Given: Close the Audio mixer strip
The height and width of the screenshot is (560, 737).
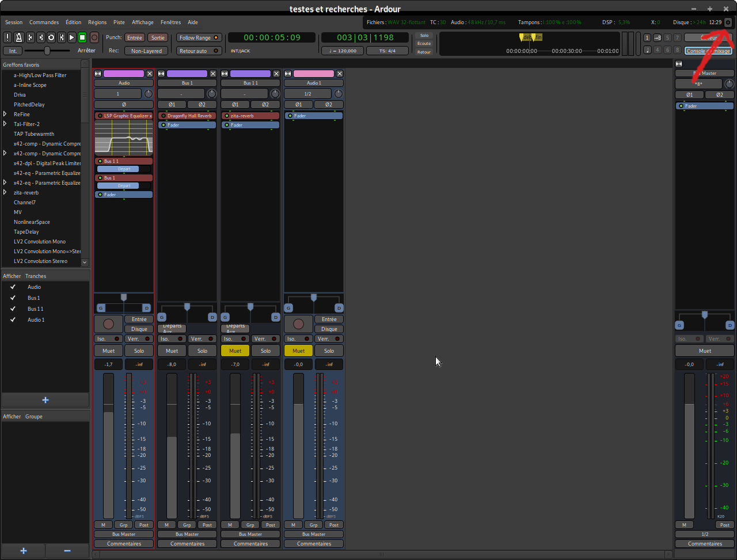Looking at the screenshot, I should pos(150,74).
